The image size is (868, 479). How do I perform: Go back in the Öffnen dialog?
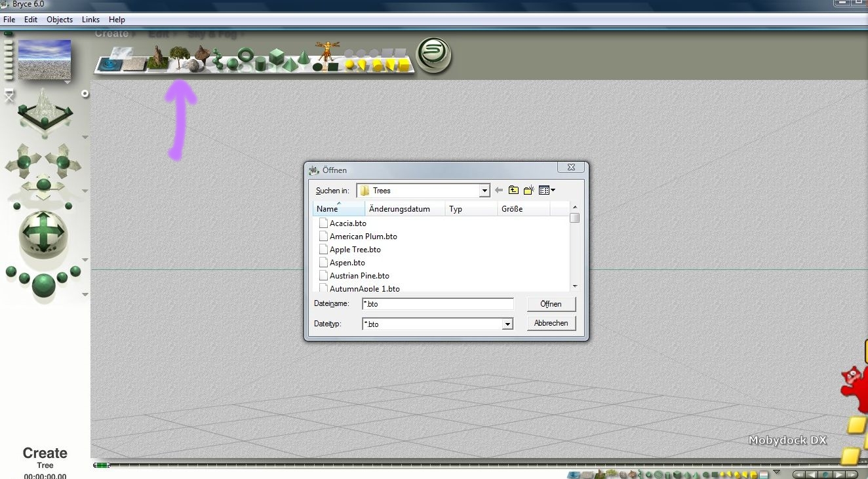click(x=499, y=191)
